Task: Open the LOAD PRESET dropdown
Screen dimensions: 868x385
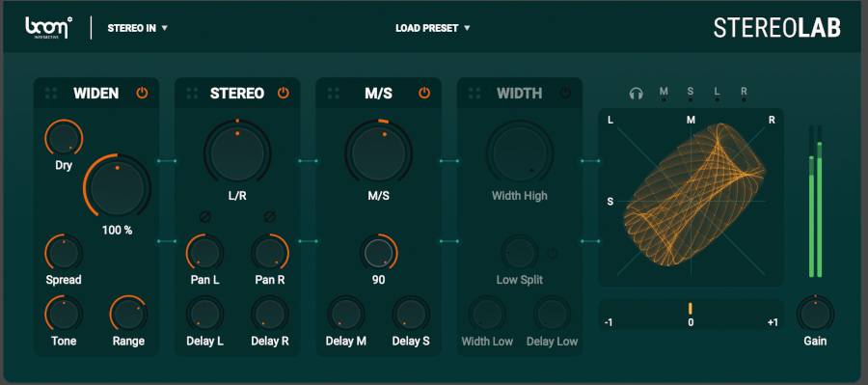Action: 432,28
